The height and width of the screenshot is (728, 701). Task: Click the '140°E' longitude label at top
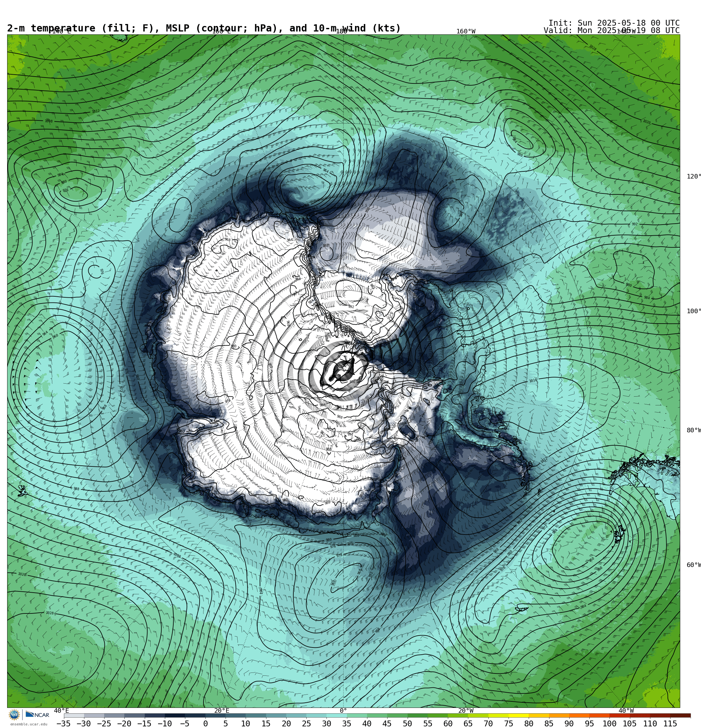(x=61, y=31)
